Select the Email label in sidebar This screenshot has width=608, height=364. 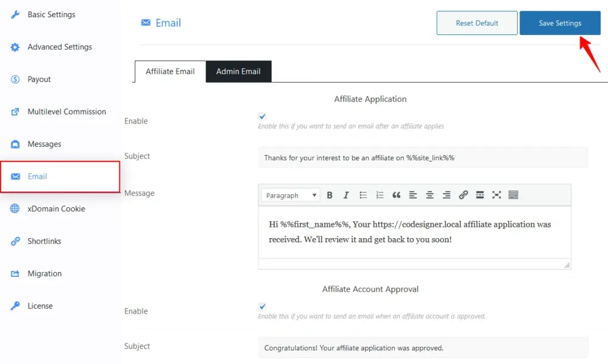pyautogui.click(x=37, y=177)
